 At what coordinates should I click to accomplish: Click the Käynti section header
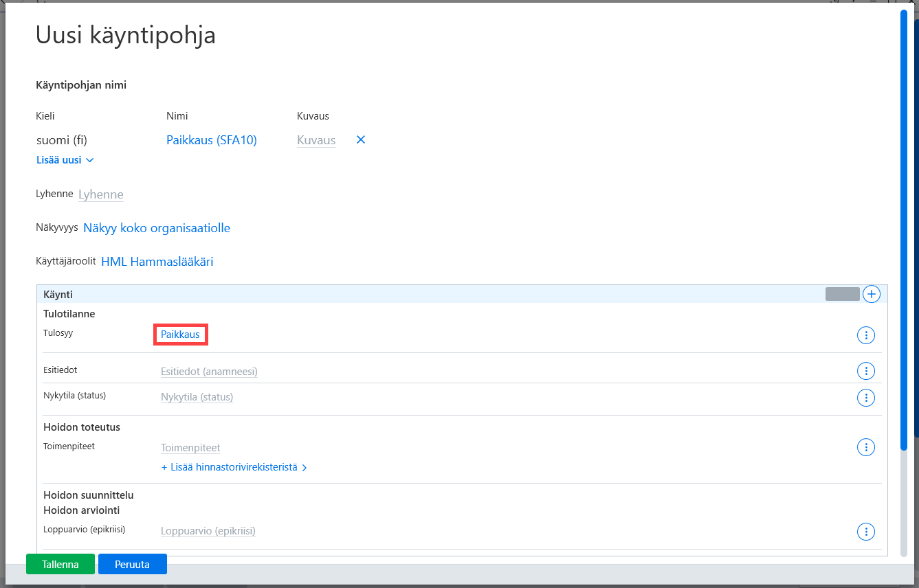pos(462,294)
